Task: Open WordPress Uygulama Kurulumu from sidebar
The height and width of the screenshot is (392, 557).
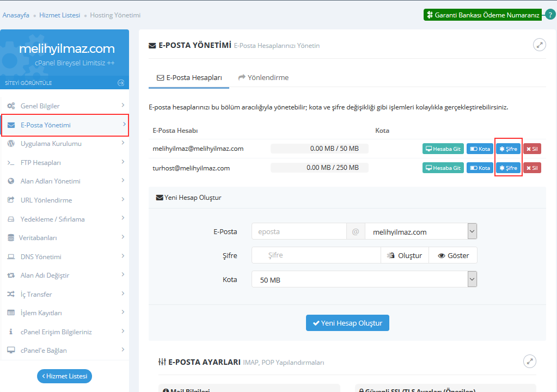Action: click(64, 144)
